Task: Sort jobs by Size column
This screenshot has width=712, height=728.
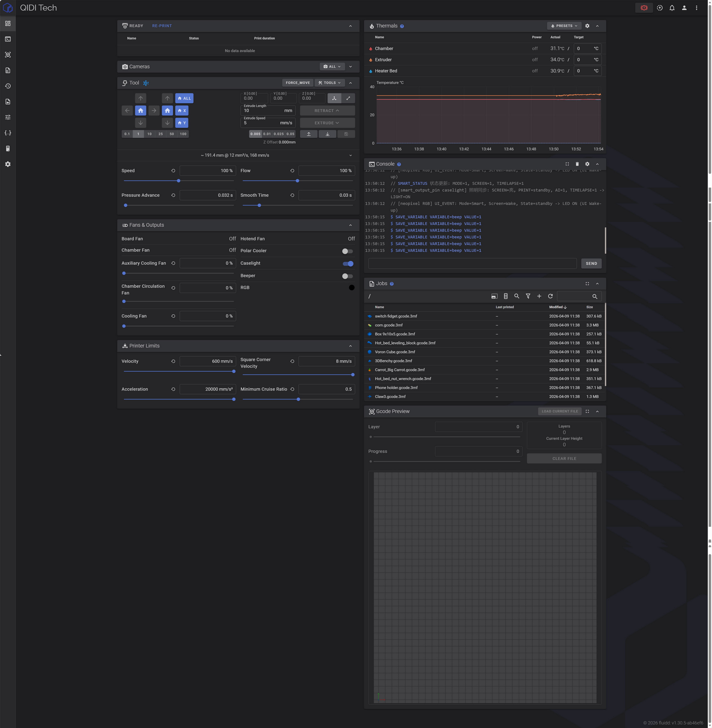Action: [x=590, y=307]
